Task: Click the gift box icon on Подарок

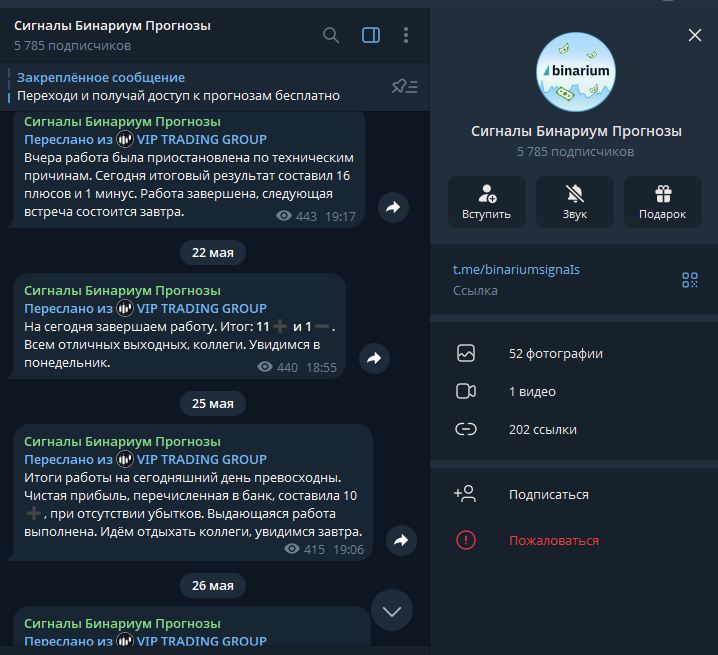Action: [663, 193]
